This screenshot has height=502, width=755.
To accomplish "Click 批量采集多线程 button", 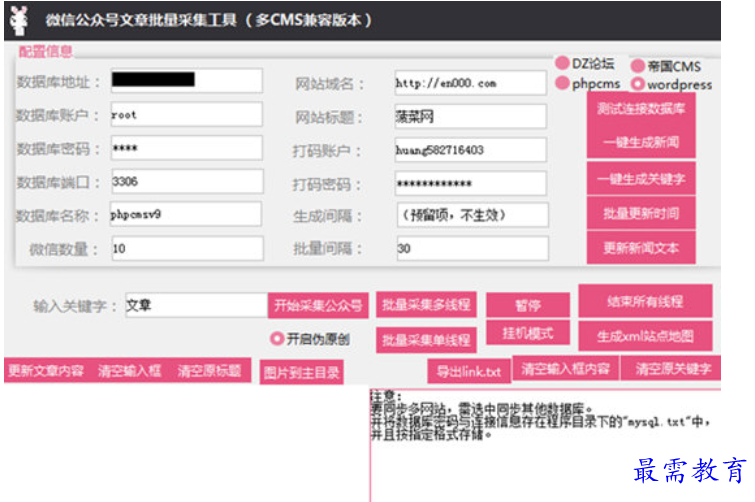I will 426,305.
